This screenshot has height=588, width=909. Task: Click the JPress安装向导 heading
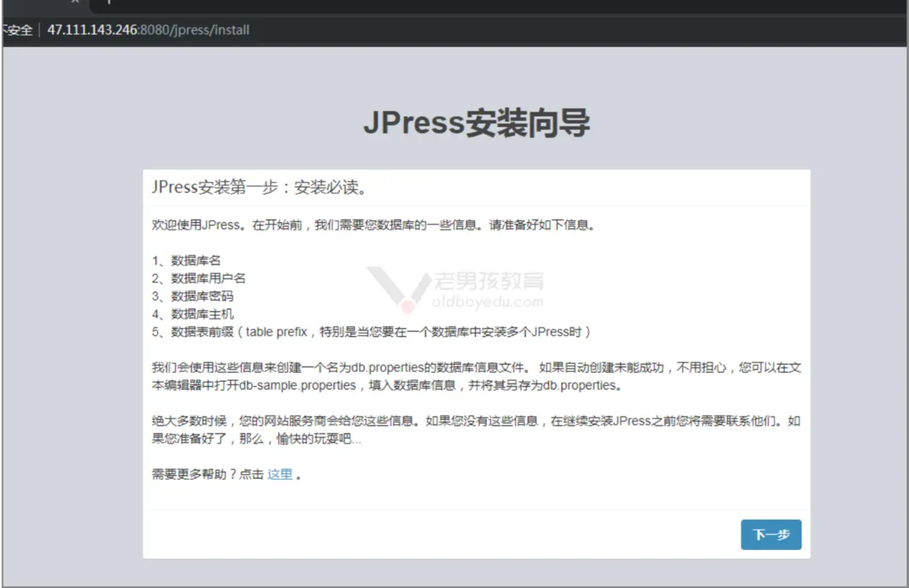476,123
